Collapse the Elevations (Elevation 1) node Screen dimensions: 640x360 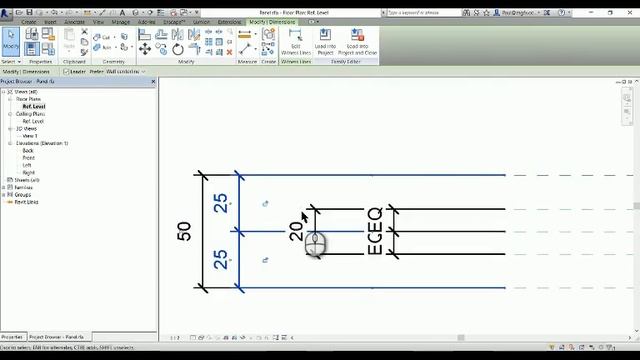pyautogui.click(x=10, y=143)
